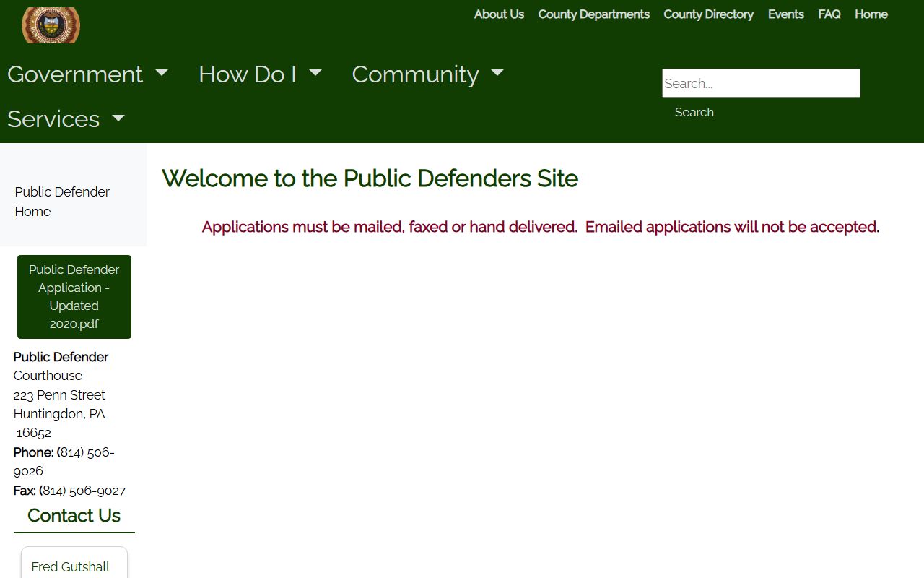The width and height of the screenshot is (924, 578).
Task: Click the applications must be mailed notice
Action: click(x=541, y=227)
